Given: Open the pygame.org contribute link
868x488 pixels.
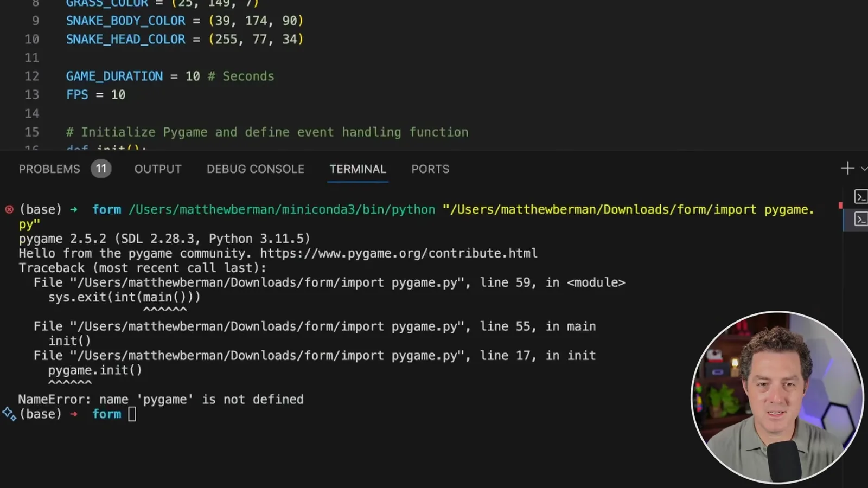Looking at the screenshot, I should tap(399, 253).
